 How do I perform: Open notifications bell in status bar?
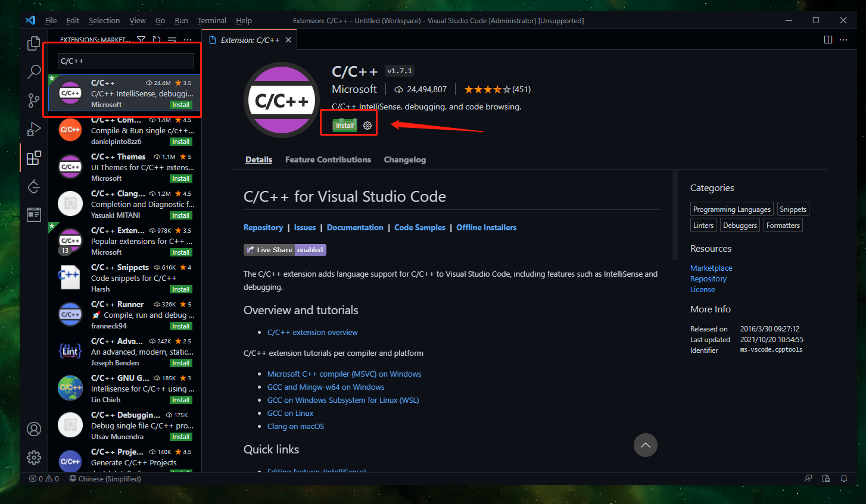pos(844,478)
